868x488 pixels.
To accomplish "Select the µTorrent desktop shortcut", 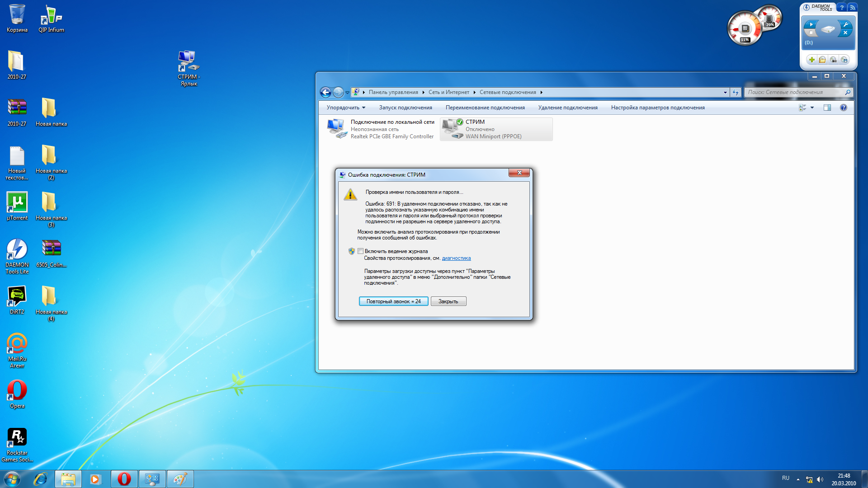I will tap(17, 206).
